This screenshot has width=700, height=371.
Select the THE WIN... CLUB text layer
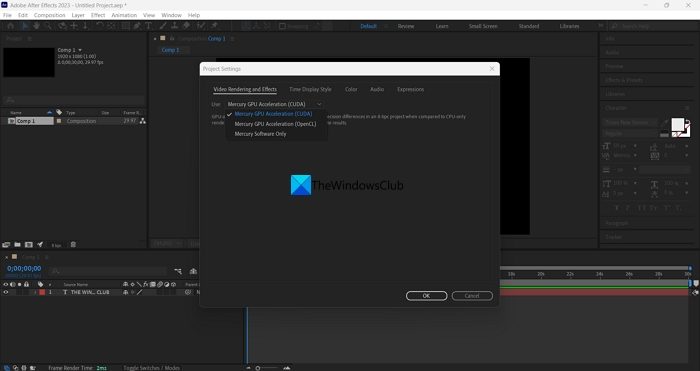click(90, 292)
